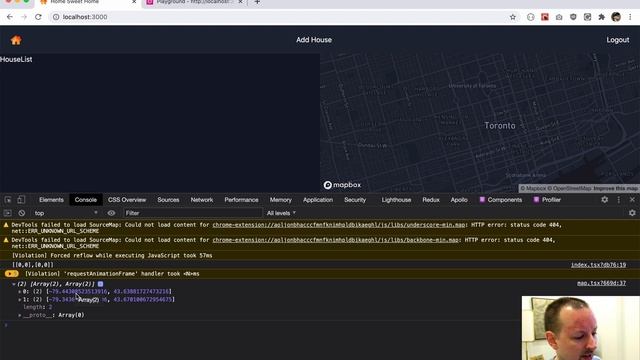This screenshot has height=360, width=640.
Task: Select the Console panel tab
Action: pyautogui.click(x=86, y=200)
